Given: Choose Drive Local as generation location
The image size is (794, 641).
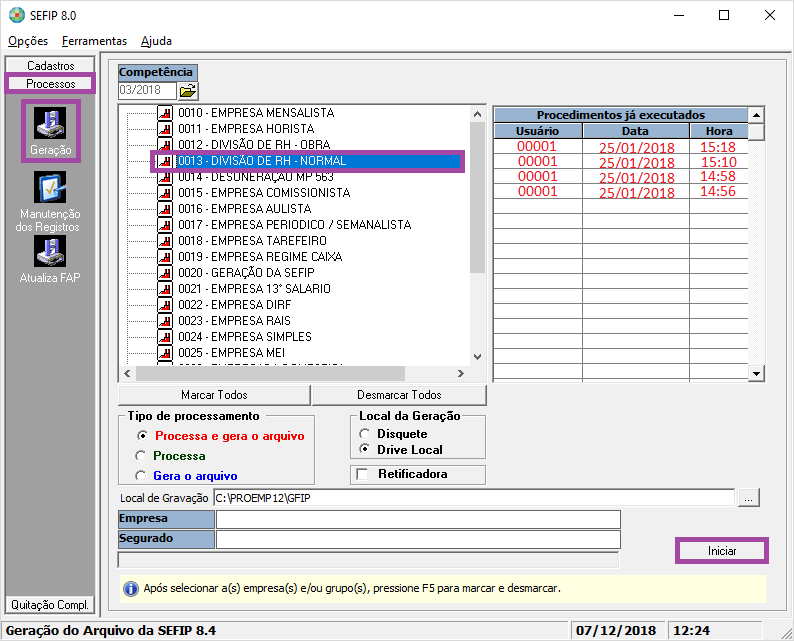Looking at the screenshot, I should click(365, 449).
